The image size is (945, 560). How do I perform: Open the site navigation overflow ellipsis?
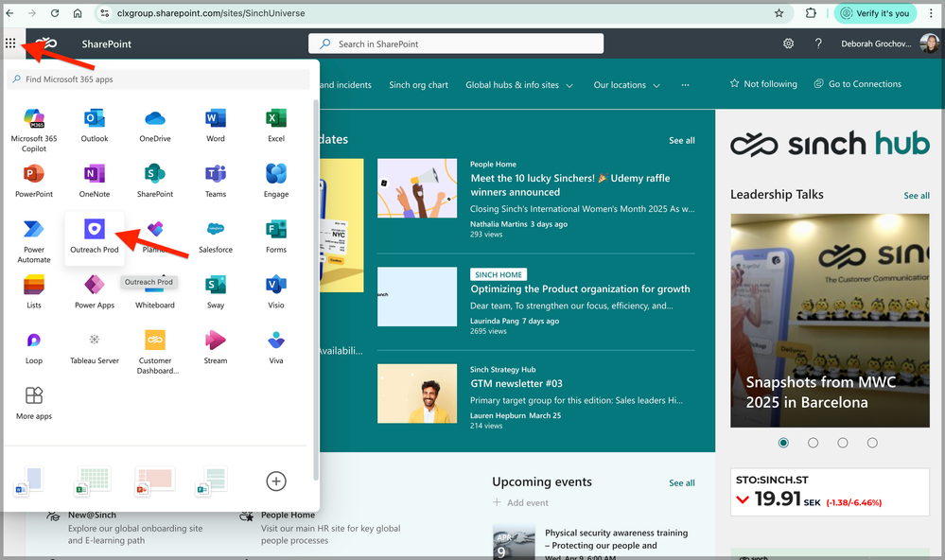tap(685, 85)
